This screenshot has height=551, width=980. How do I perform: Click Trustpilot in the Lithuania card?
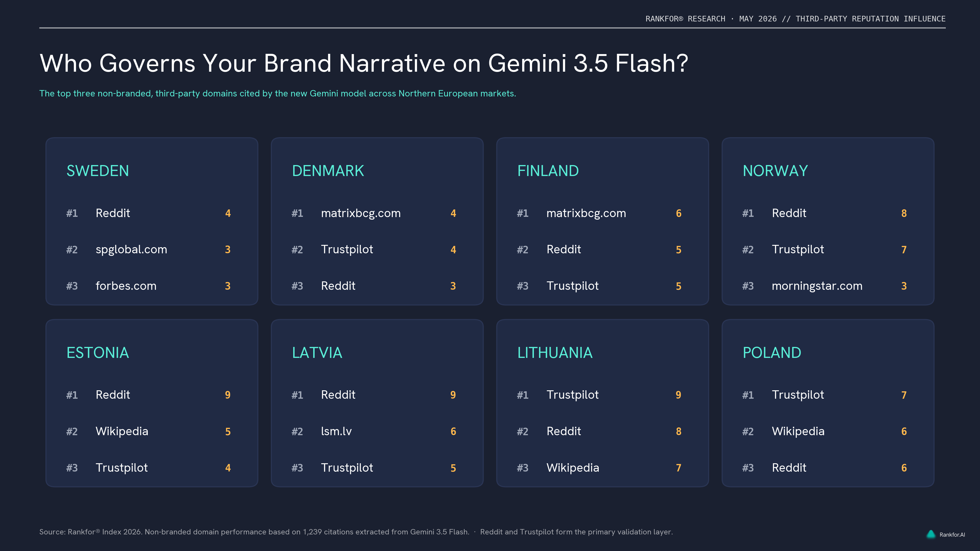572,395
